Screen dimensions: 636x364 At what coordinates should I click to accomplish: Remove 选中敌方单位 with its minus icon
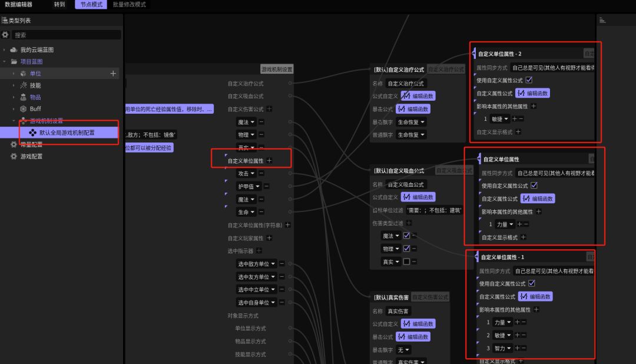(x=281, y=264)
